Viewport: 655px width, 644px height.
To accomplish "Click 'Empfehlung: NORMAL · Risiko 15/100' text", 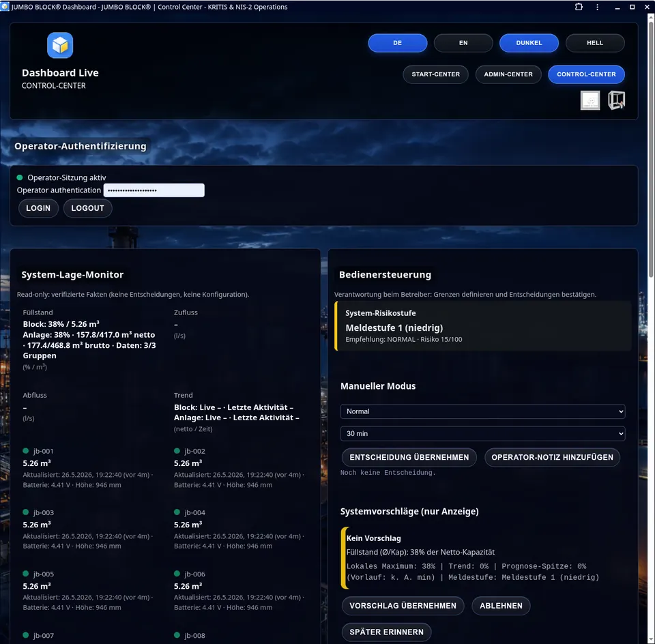I will [403, 340].
